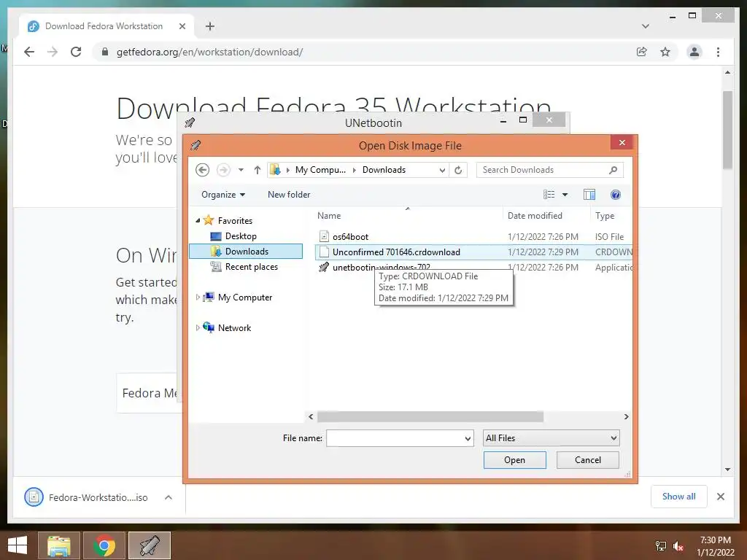Open the Windows Start button
This screenshot has height=560, width=747.
coord(18,545)
